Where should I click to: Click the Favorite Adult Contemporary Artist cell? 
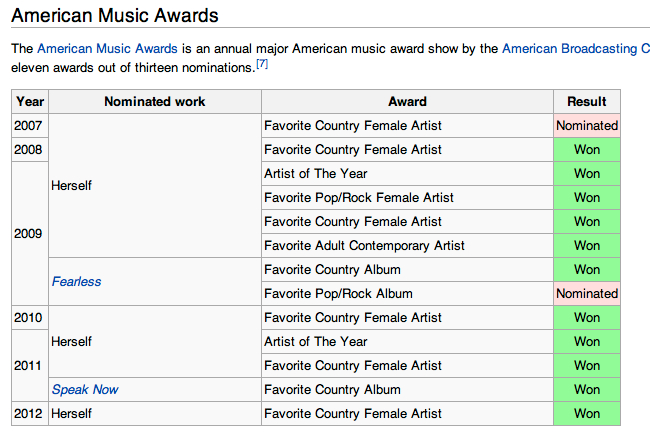click(x=407, y=246)
